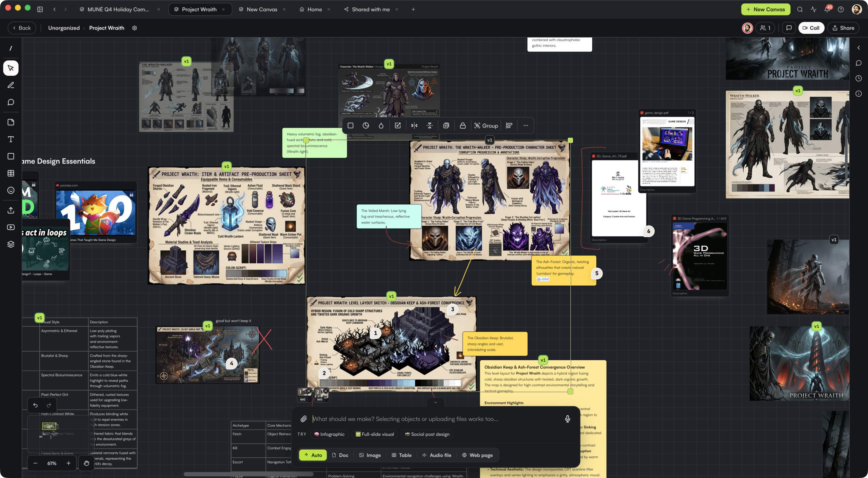Click the corner radius icon in floating toolbar
This screenshot has height=478, width=868.
[366, 126]
